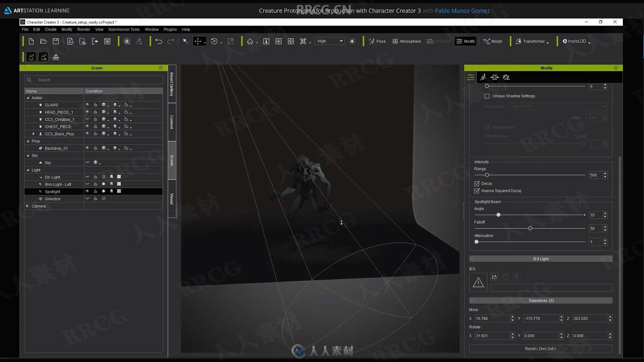Uncheck Inverse Squared Decay
Viewport: 644px width, 362px height.
(x=477, y=191)
